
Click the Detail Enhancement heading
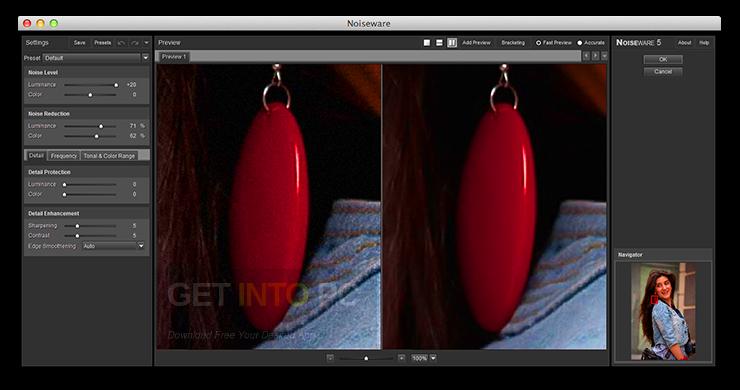[x=54, y=213]
